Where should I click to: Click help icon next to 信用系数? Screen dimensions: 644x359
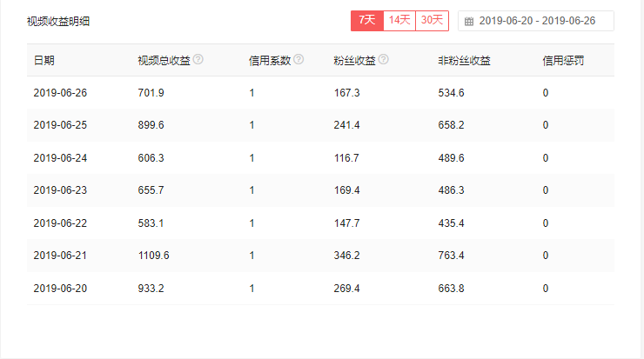[x=299, y=59]
